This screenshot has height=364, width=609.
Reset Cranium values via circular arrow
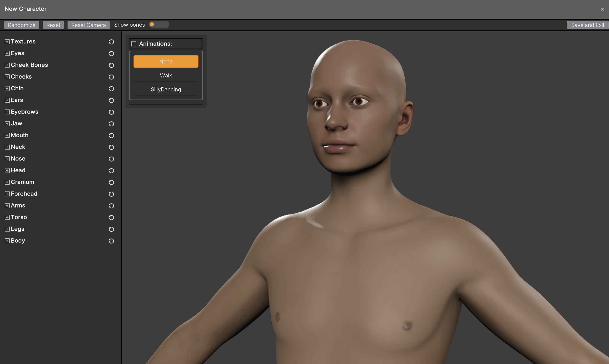[x=111, y=182]
